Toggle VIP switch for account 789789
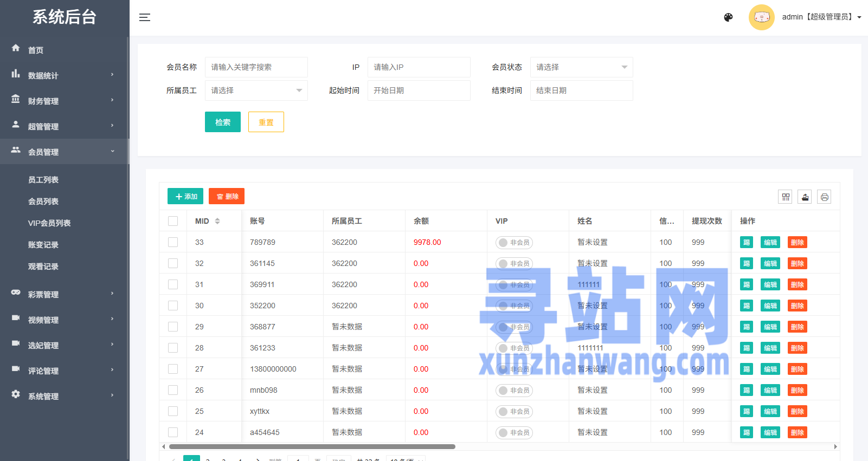Screen dimensions: 868x461 [514, 243]
